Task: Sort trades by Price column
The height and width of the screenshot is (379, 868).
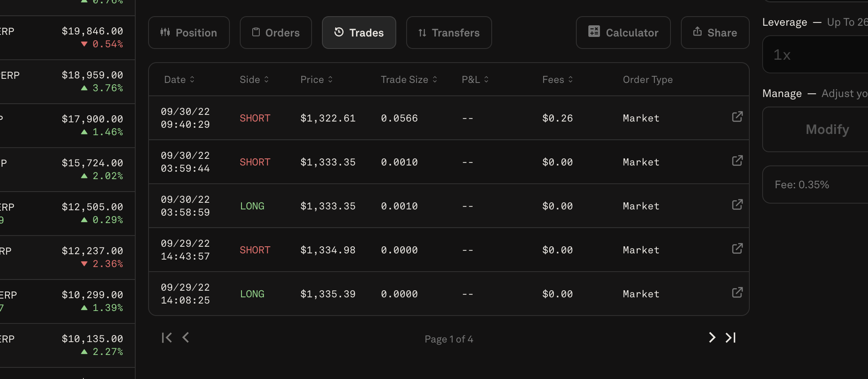Action: pyautogui.click(x=316, y=80)
